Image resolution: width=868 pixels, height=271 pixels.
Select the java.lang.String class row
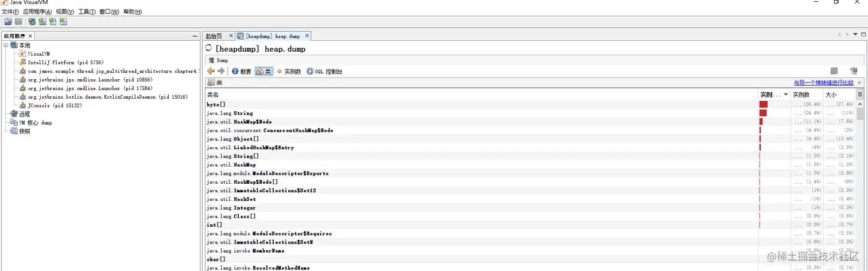[530, 113]
